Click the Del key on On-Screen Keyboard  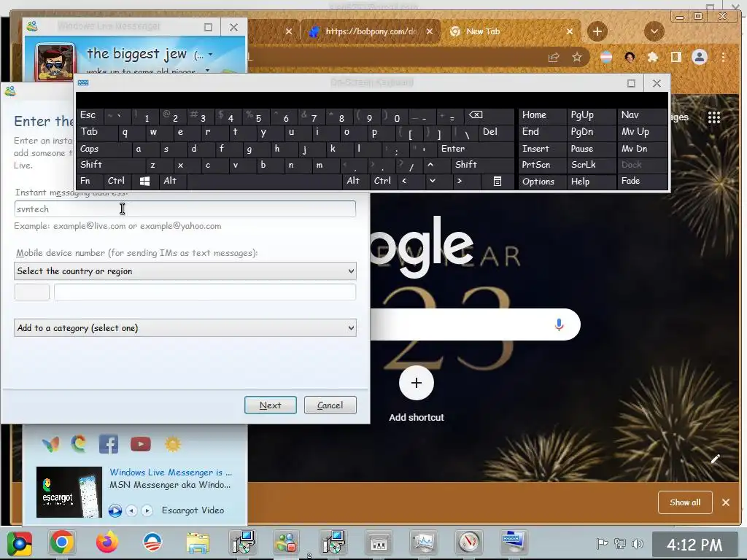pyautogui.click(x=497, y=132)
